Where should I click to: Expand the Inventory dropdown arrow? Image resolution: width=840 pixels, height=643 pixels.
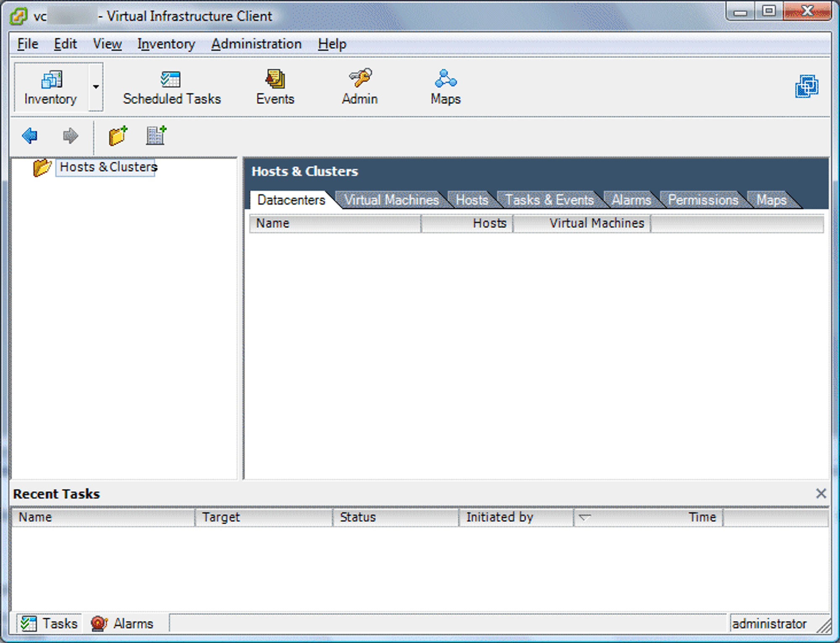[x=96, y=87]
